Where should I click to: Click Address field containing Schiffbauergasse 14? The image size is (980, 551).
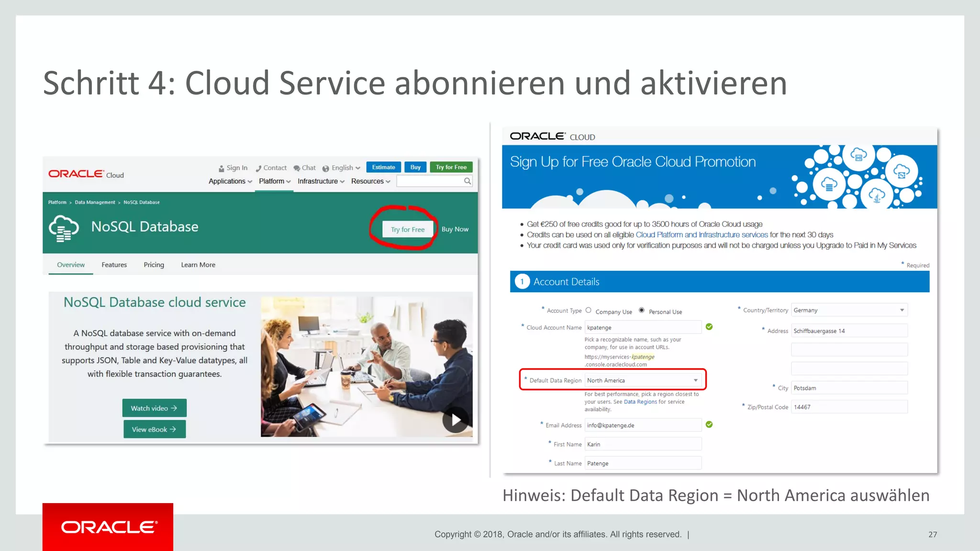pos(849,331)
